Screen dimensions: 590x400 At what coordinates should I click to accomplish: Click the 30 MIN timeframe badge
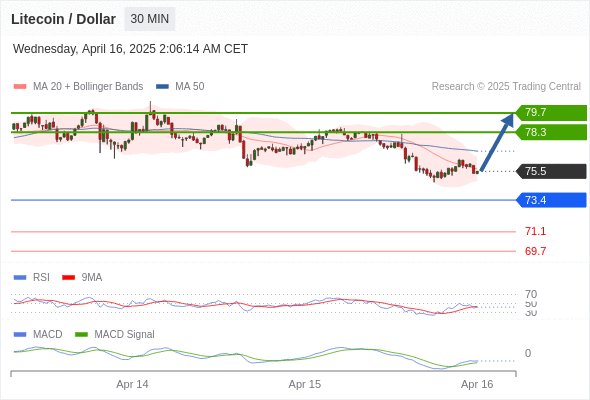point(150,19)
